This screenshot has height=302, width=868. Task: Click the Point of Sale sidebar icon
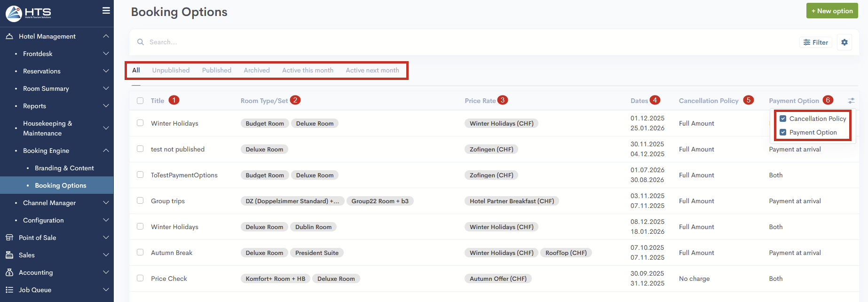pos(9,238)
